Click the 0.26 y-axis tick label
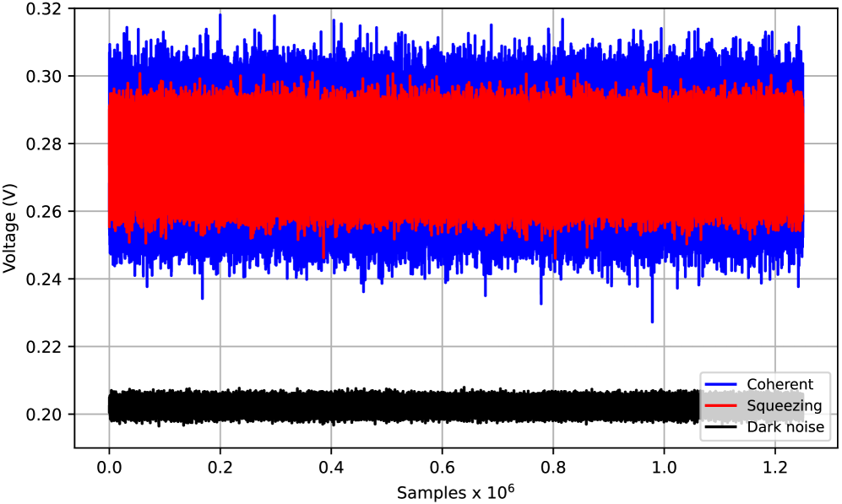The width and height of the screenshot is (842, 504). [x=44, y=211]
